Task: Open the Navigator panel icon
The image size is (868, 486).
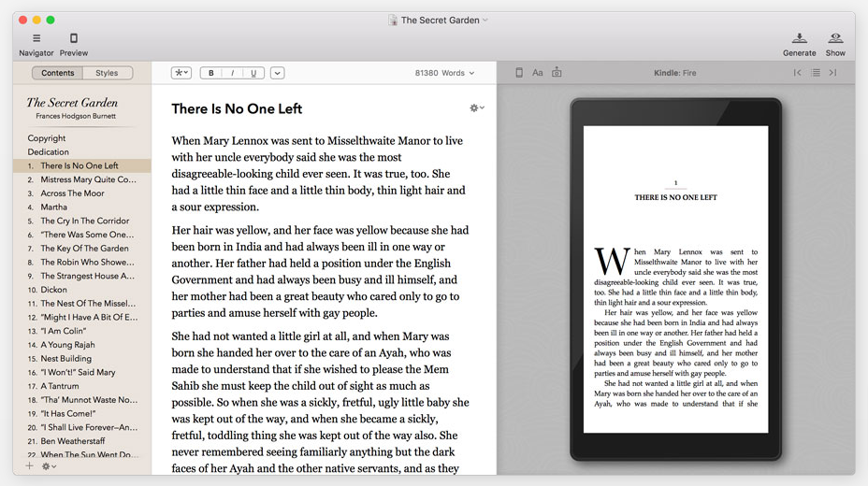Action: click(x=36, y=38)
